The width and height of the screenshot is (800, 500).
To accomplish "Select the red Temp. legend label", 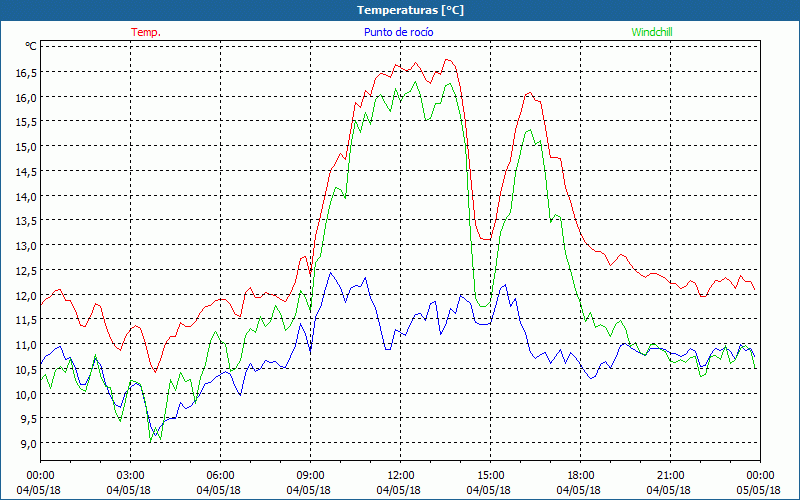I will tap(146, 32).
